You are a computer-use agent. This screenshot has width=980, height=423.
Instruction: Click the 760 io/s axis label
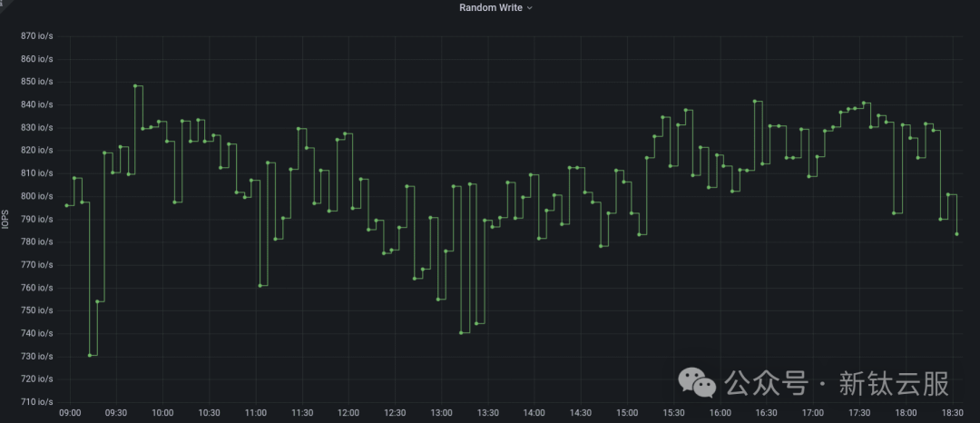point(37,288)
